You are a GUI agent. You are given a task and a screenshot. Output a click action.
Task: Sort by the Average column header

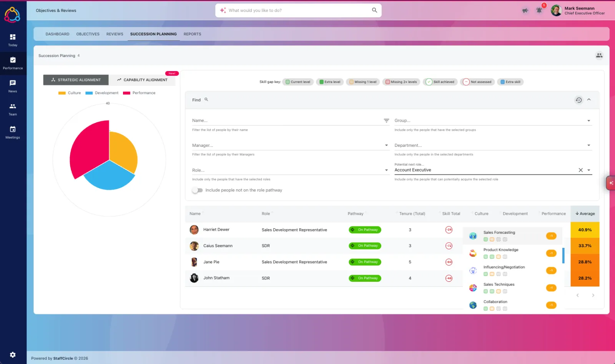pyautogui.click(x=585, y=214)
